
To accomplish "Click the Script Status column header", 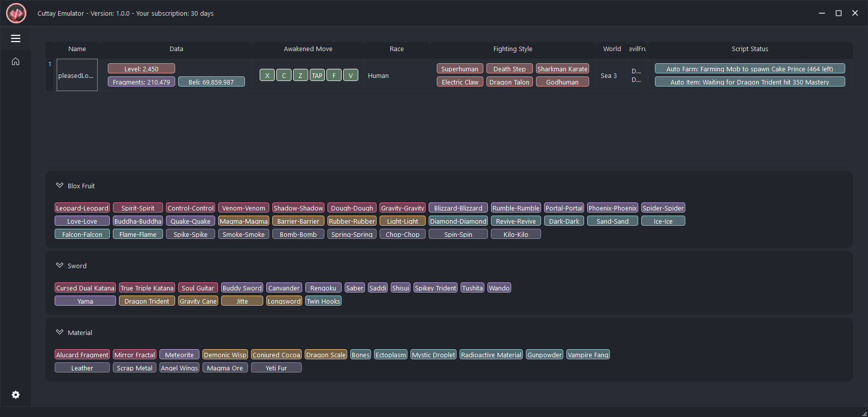I will [x=750, y=49].
